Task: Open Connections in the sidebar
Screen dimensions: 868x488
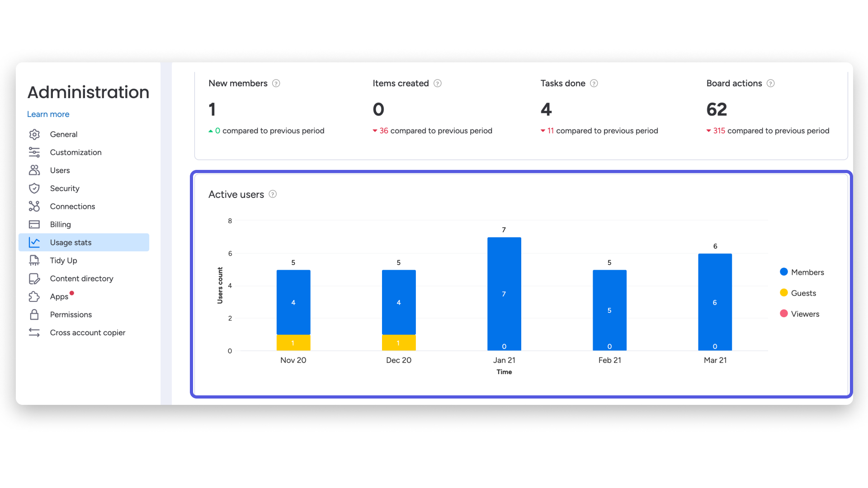Action: click(84, 206)
